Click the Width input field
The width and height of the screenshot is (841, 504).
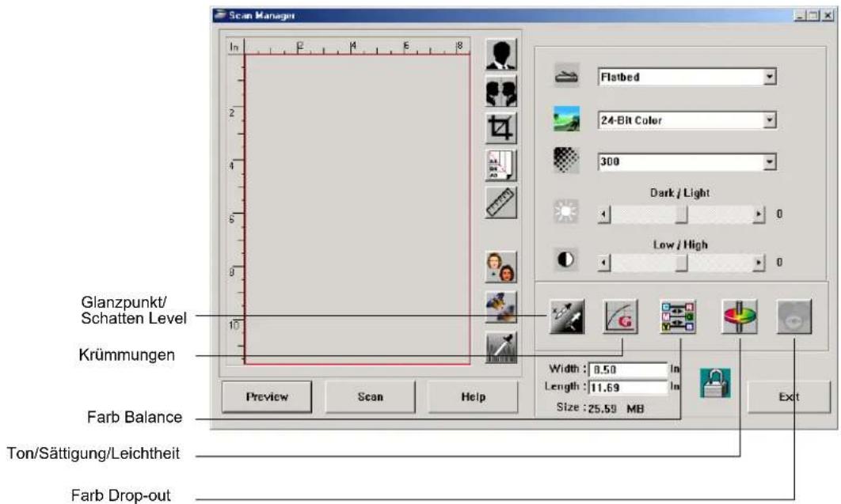(628, 369)
